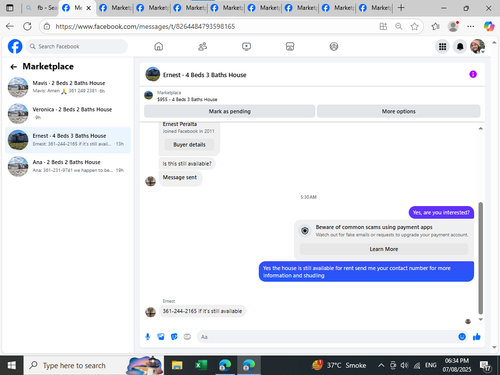Open the Watch video icon
This screenshot has width=500, height=375.
246,47
